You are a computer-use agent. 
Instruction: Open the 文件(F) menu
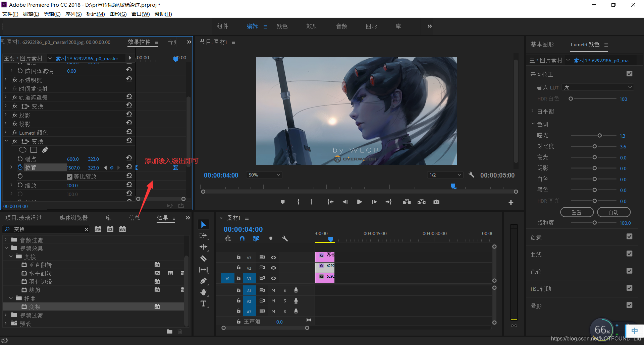10,14
